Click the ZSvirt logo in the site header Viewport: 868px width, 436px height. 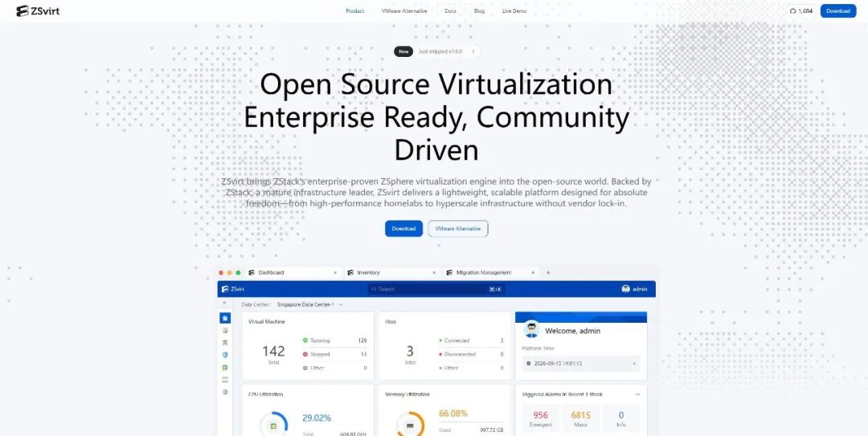38,10
